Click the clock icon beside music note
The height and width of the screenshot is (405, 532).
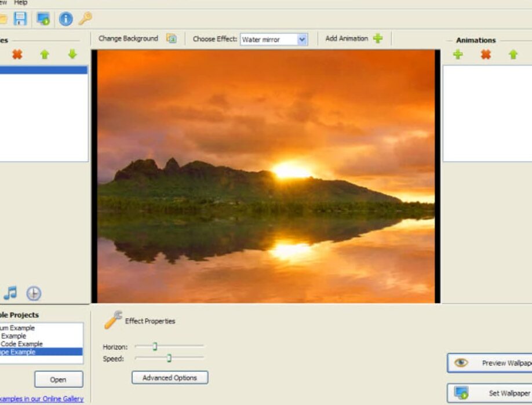(x=34, y=294)
